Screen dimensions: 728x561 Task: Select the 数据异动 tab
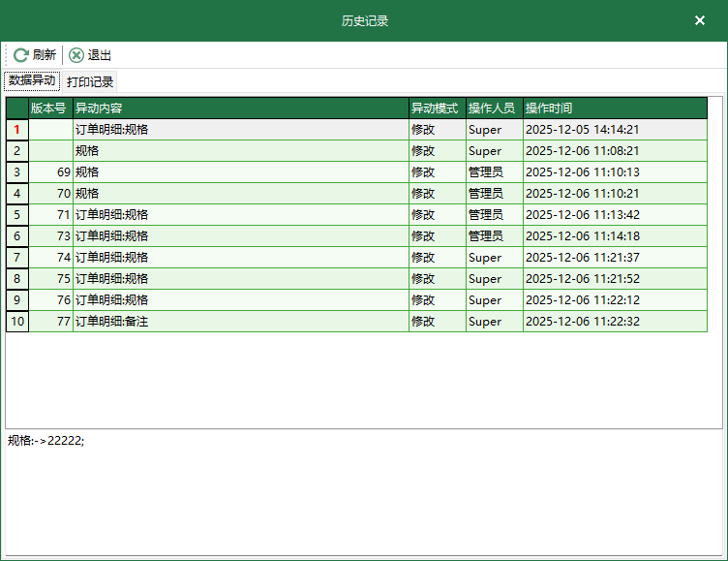[33, 80]
